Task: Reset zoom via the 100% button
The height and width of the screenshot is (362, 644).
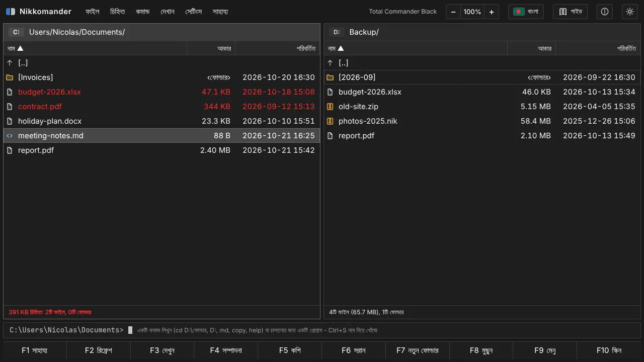Action: coord(472,12)
